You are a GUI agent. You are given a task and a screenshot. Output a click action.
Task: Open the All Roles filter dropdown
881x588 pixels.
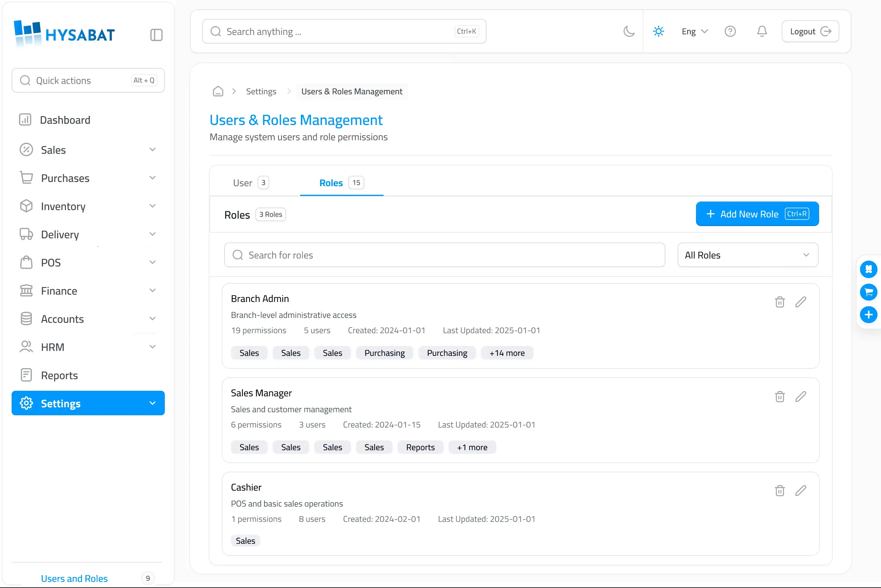pos(747,255)
